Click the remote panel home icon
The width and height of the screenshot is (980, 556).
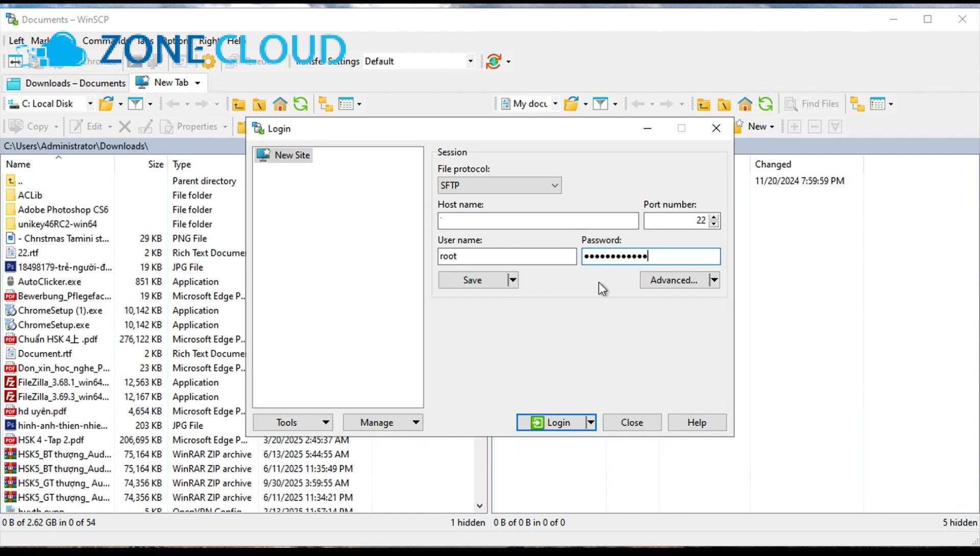tap(745, 104)
